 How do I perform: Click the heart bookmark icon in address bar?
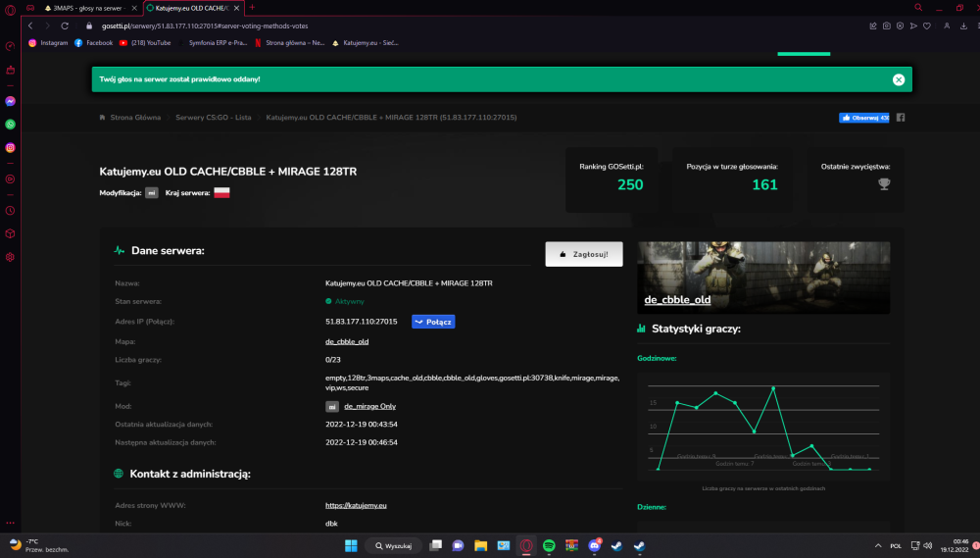click(927, 25)
